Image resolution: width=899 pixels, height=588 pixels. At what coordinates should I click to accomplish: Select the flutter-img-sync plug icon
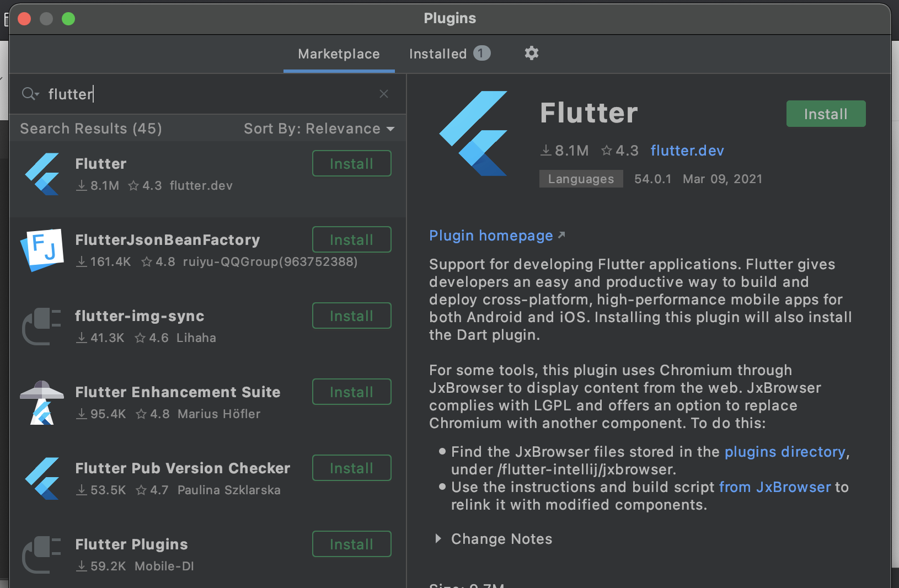(42, 327)
